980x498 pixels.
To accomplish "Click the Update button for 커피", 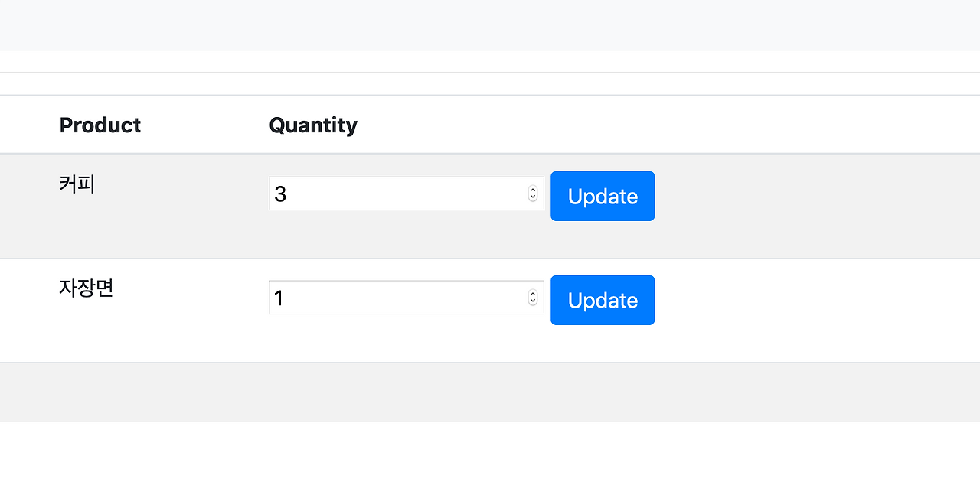I will [603, 196].
